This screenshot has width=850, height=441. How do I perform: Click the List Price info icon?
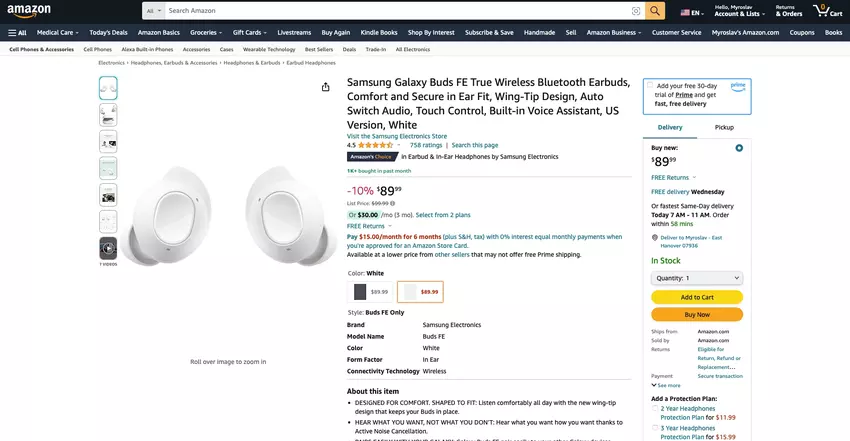[x=392, y=203]
